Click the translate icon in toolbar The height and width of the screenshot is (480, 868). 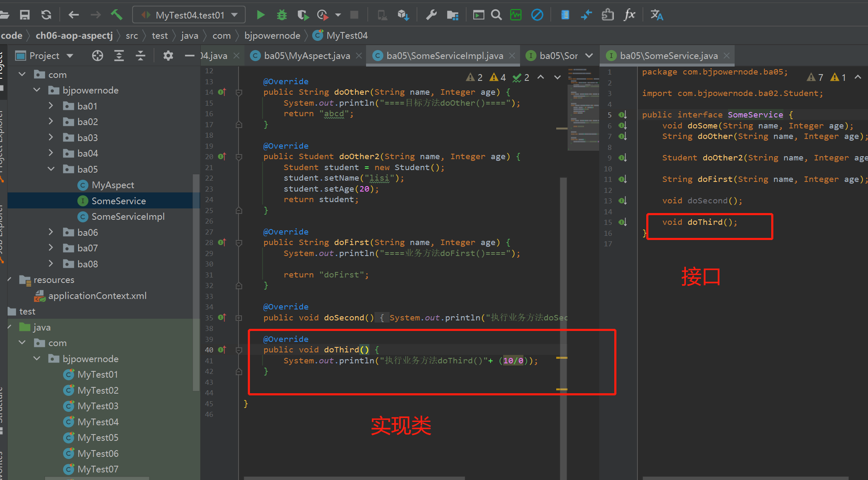(656, 15)
